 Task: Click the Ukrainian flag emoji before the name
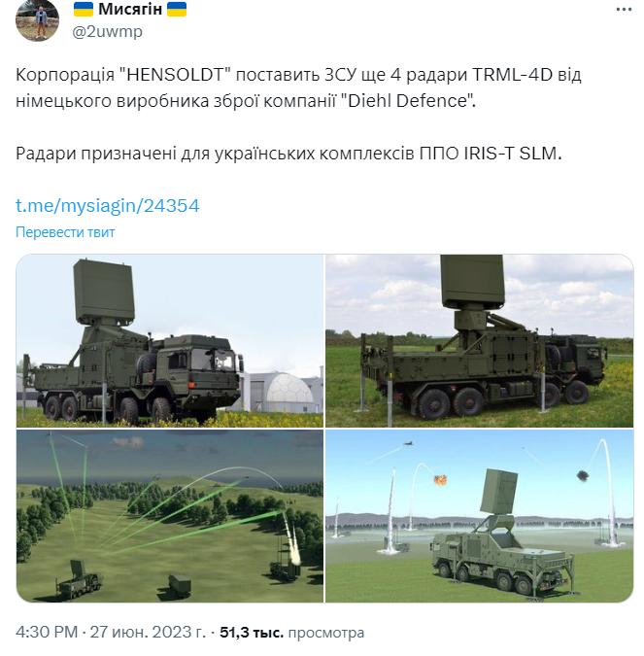[84, 9]
